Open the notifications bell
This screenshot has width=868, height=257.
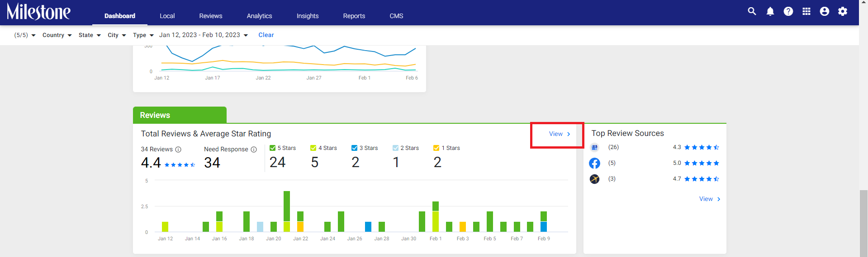[770, 11]
